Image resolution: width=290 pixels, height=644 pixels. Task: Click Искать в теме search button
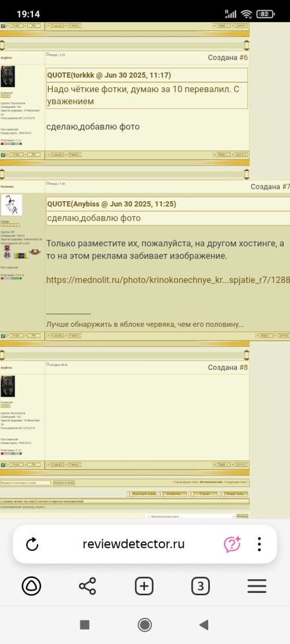(x=64, y=483)
